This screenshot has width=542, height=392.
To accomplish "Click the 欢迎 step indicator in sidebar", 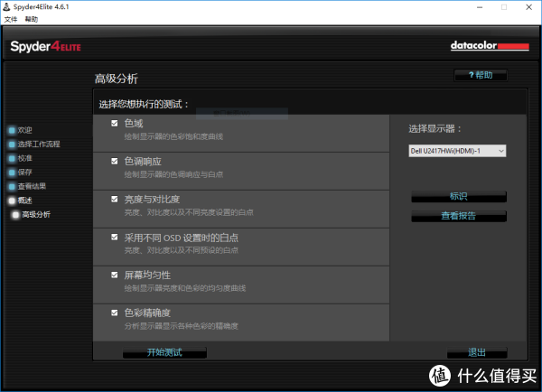I will (x=12, y=130).
